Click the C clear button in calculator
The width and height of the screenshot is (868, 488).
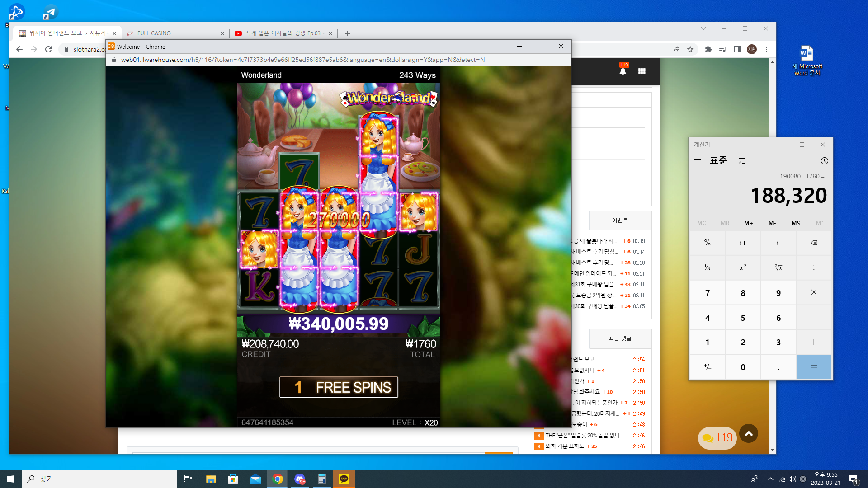(778, 243)
